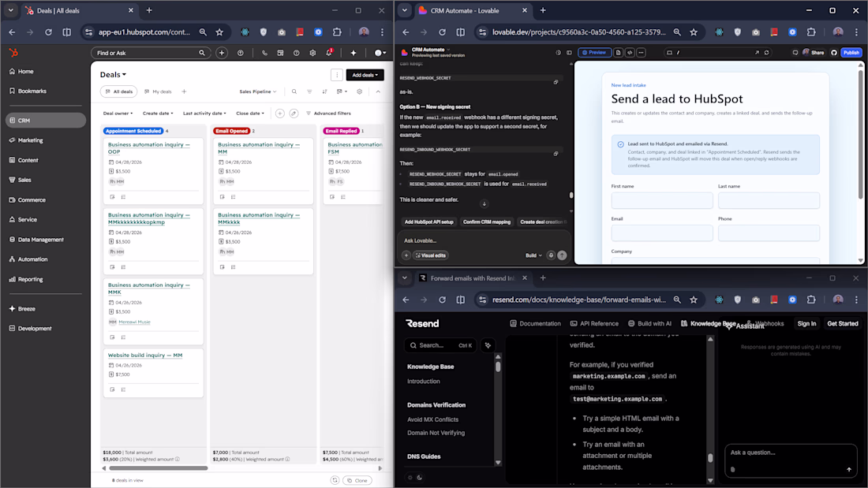Open Marketing in the HubSpot sidebar
The image size is (868, 488).
pos(30,140)
